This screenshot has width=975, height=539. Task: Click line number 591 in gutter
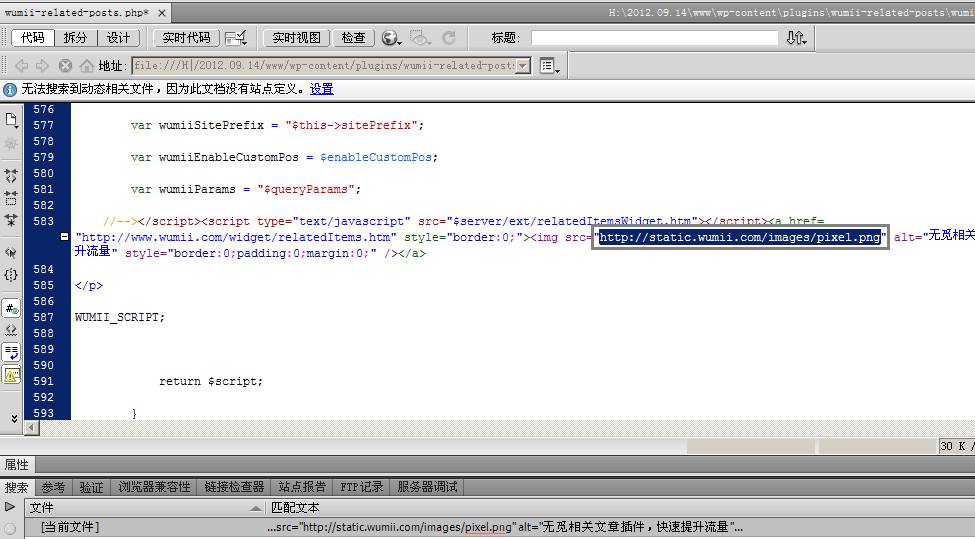click(44, 381)
